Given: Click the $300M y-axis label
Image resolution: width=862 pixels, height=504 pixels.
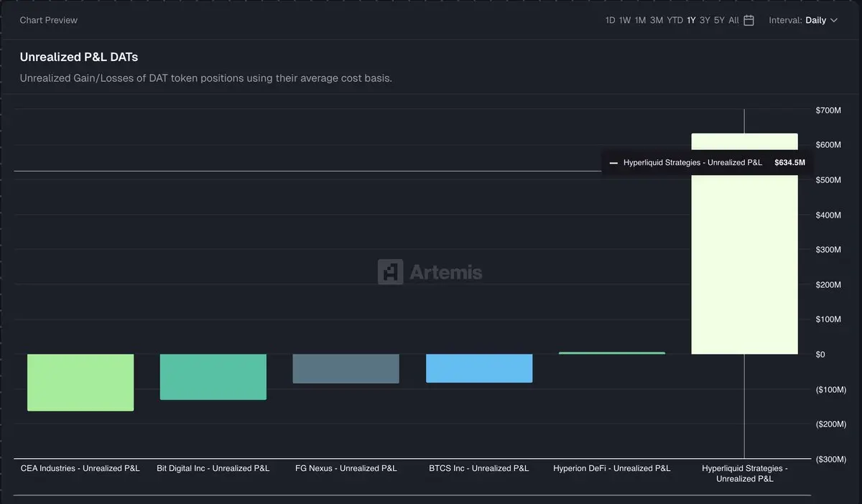Looking at the screenshot, I should (828, 249).
